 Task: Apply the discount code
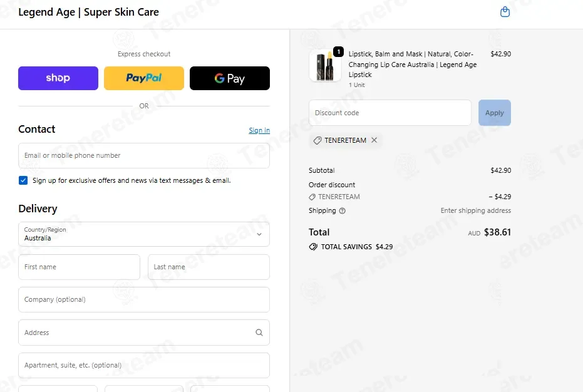coord(495,113)
